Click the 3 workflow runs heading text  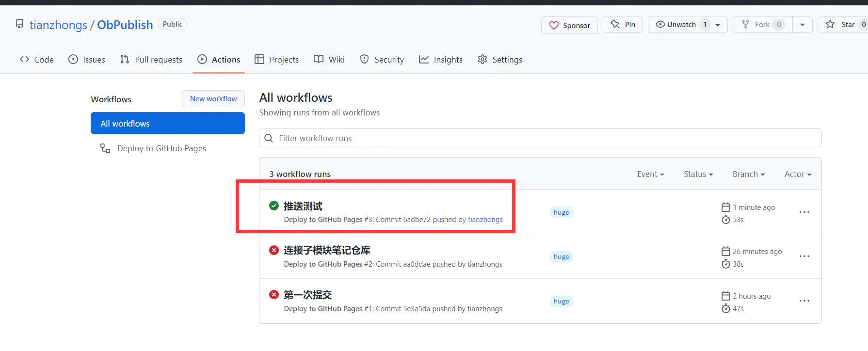tap(300, 174)
